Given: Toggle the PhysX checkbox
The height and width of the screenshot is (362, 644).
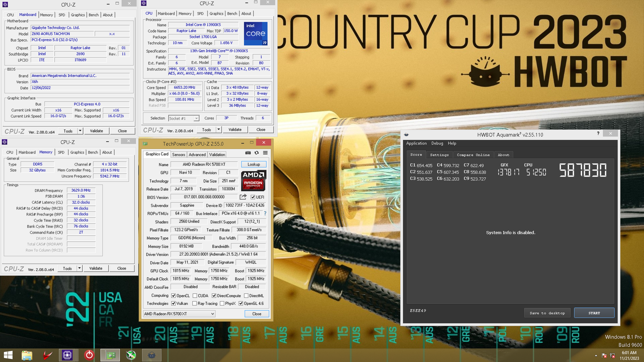Looking at the screenshot, I should click(x=222, y=303).
